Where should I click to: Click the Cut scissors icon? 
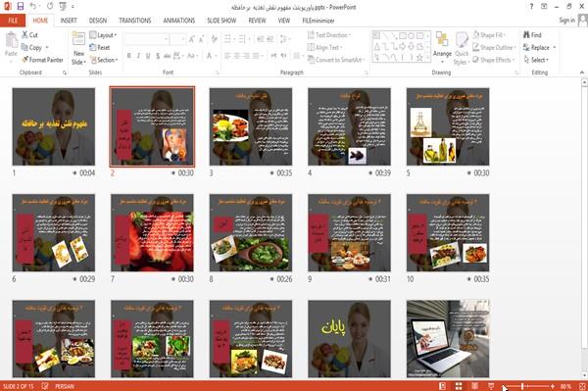(x=24, y=34)
